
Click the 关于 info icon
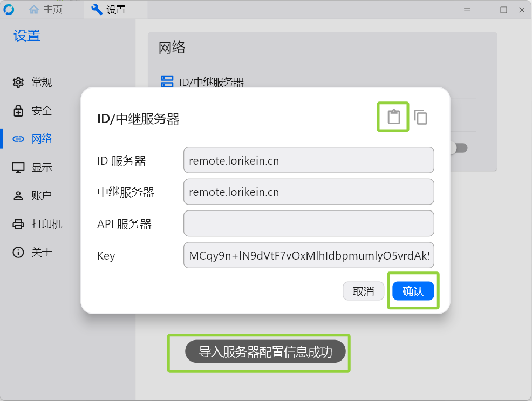coord(18,252)
